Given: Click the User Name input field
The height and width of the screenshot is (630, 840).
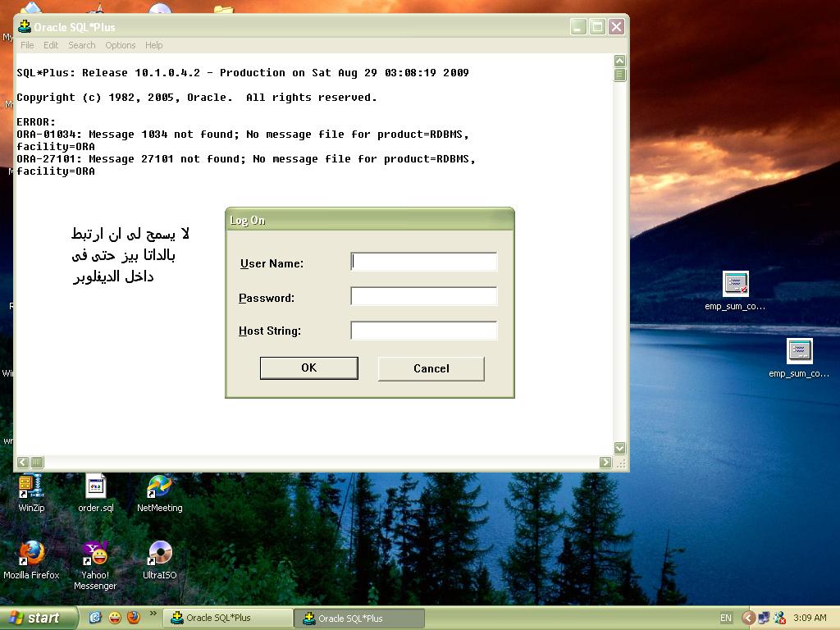Looking at the screenshot, I should click(x=423, y=262).
